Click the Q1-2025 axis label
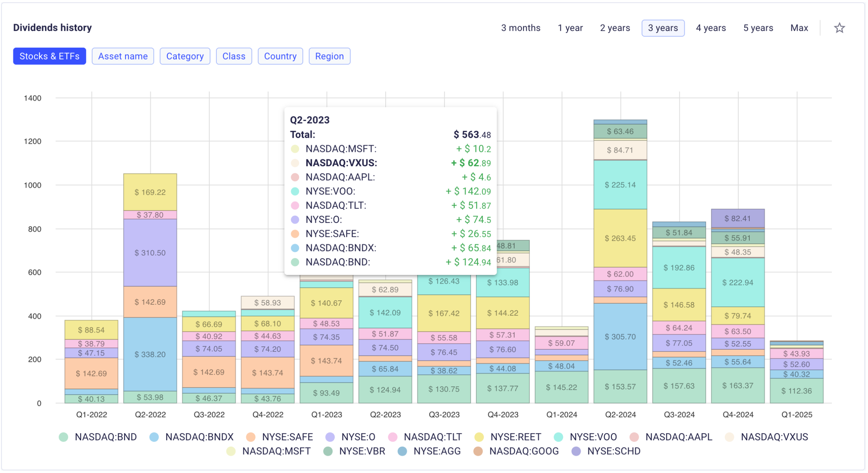This screenshot has width=868, height=473. coord(797,414)
